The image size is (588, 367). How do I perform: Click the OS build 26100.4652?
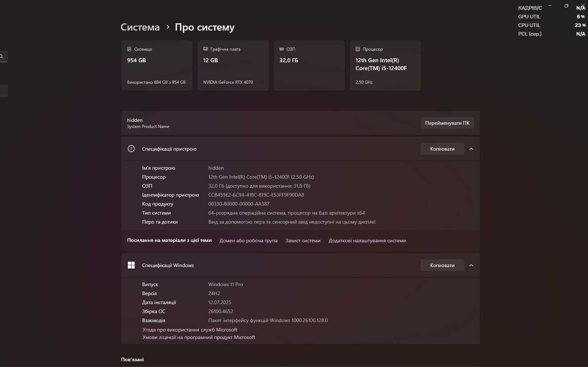(x=221, y=311)
